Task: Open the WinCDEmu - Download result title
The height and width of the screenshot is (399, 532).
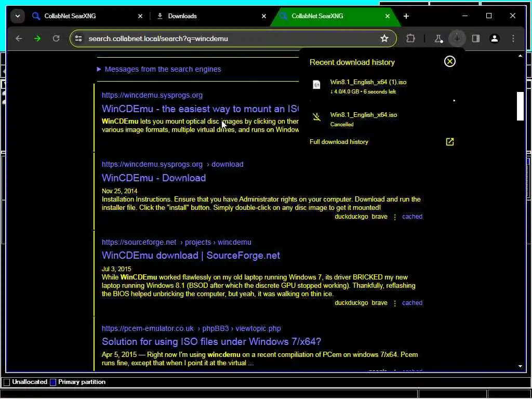Action: tap(154, 178)
